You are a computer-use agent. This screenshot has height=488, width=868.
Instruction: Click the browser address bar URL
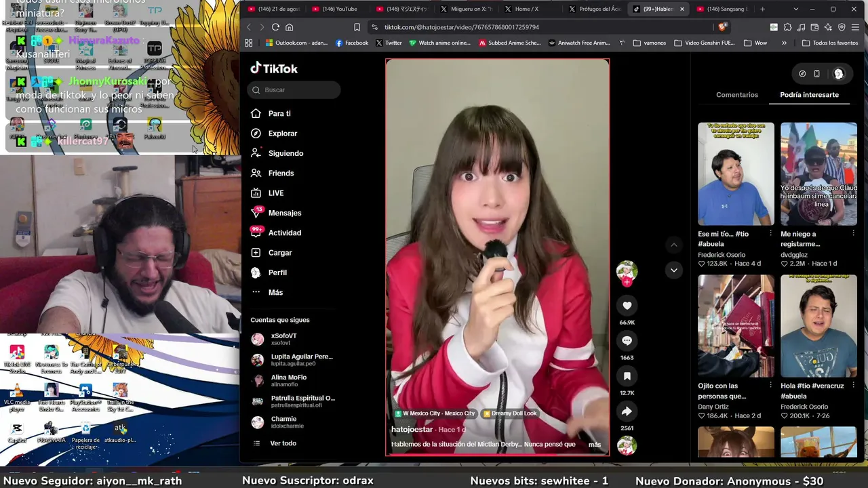461,27
